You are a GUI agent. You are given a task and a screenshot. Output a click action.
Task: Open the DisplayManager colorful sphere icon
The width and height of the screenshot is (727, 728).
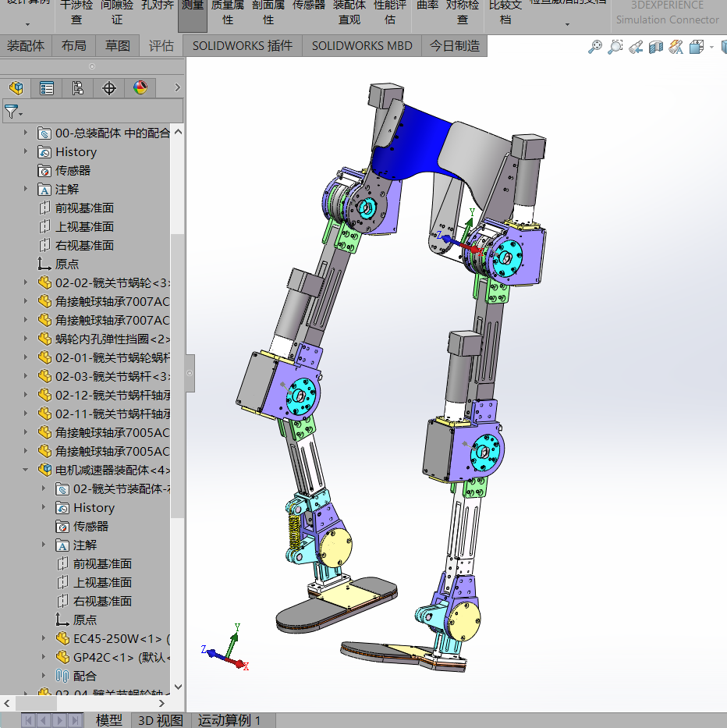click(140, 87)
